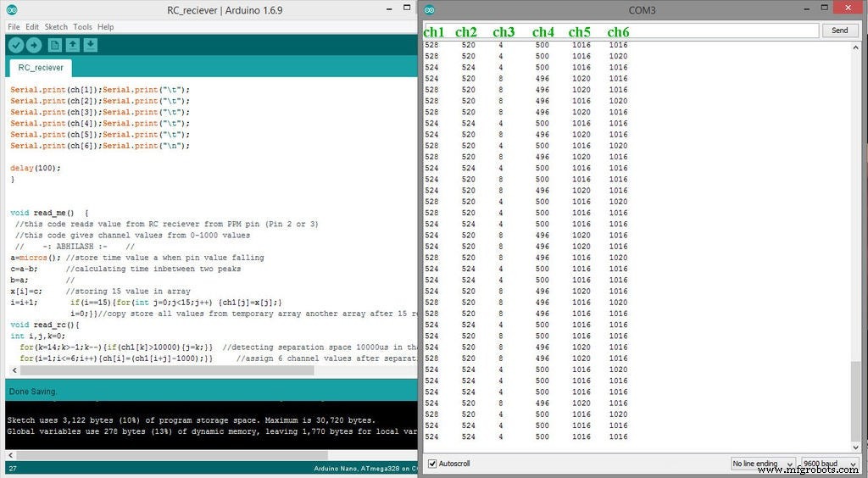Minimize the RC_reciever Arduino window

tap(390, 8)
